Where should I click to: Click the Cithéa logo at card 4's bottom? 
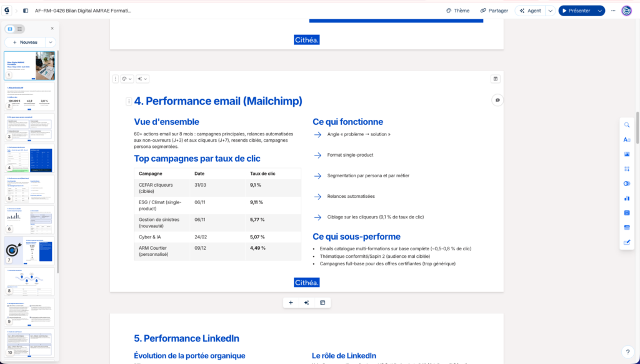click(306, 282)
